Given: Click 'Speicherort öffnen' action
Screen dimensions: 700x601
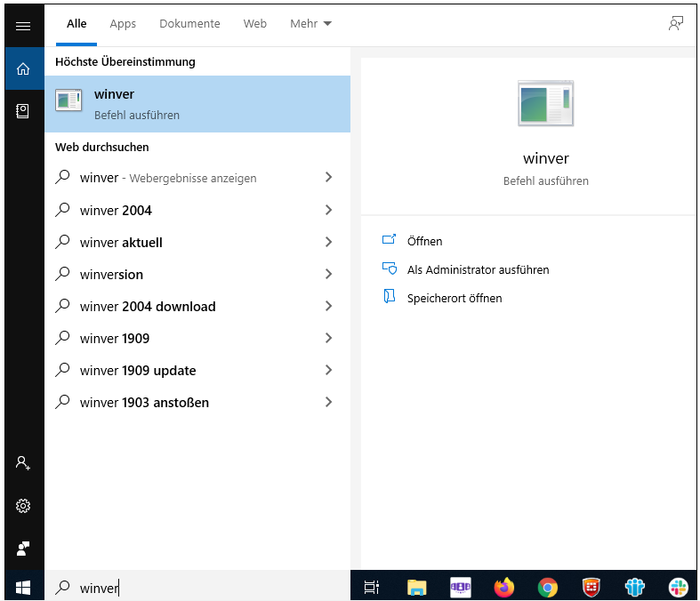Looking at the screenshot, I should 454,298.
